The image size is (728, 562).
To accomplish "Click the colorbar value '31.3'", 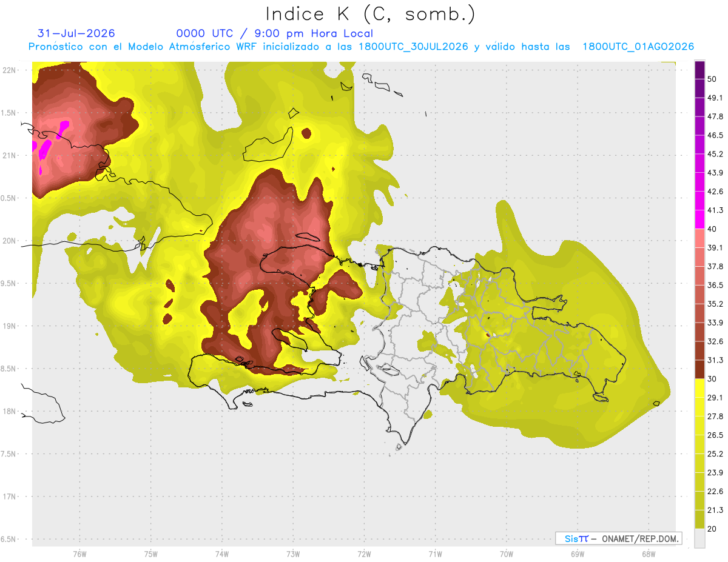I will [x=716, y=360].
